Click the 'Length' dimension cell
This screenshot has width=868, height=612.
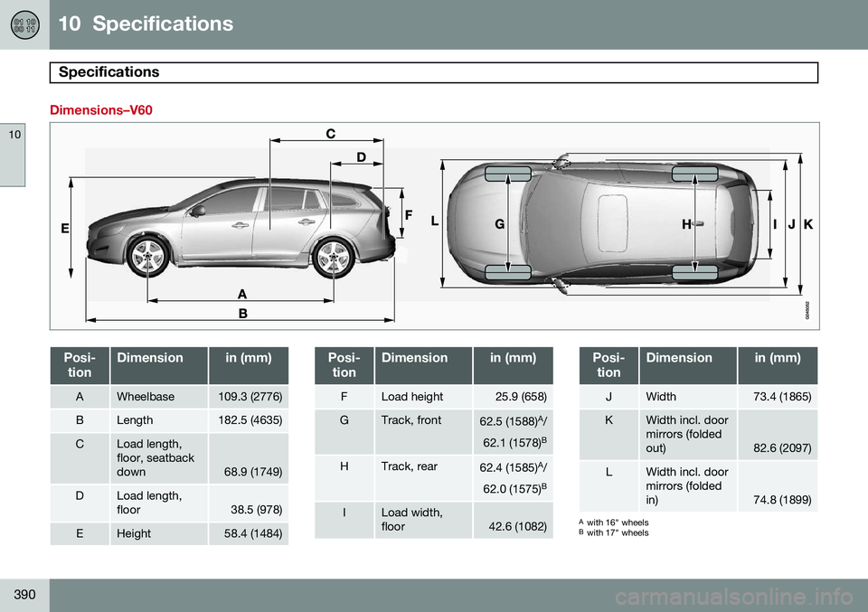coord(159,420)
